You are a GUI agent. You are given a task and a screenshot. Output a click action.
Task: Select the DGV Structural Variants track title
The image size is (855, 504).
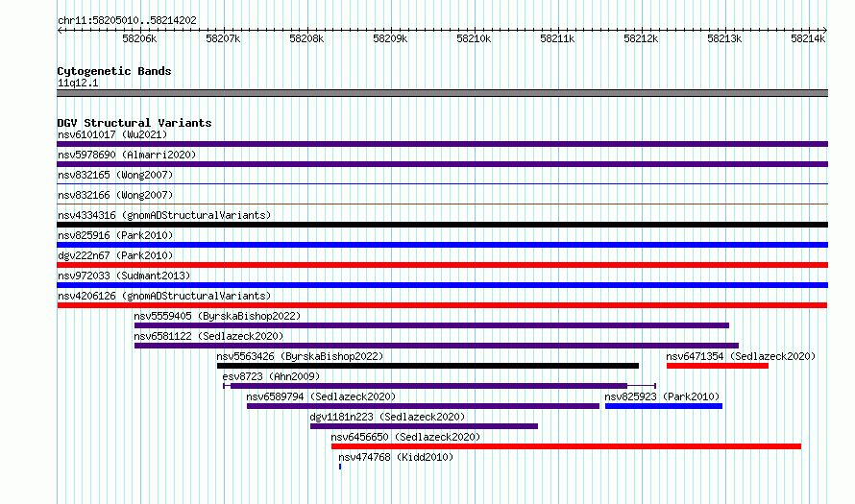click(x=134, y=123)
